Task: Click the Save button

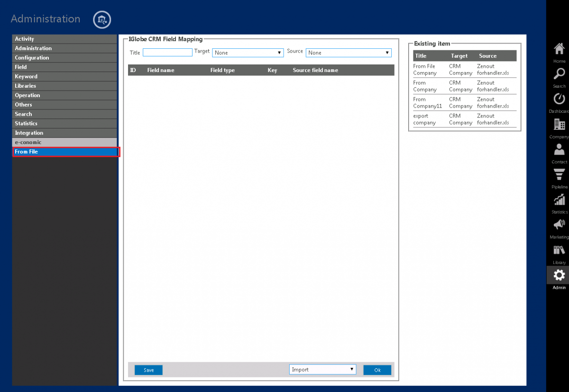Action: coord(148,370)
